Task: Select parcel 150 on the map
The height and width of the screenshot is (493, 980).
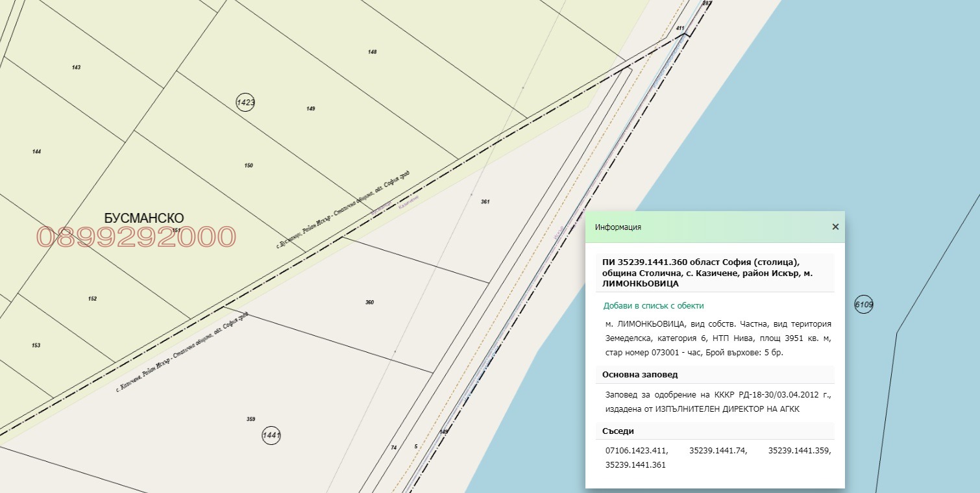Action: pyautogui.click(x=249, y=166)
